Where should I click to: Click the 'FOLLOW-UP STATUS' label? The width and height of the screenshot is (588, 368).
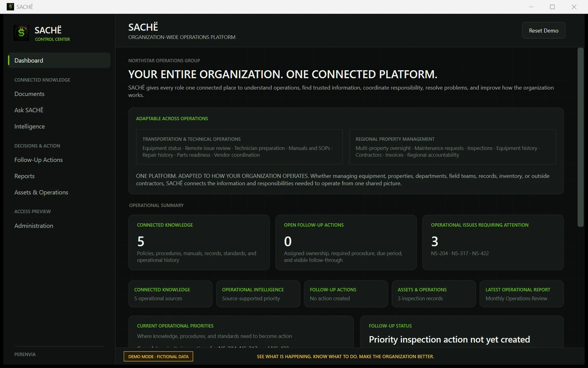click(390, 326)
